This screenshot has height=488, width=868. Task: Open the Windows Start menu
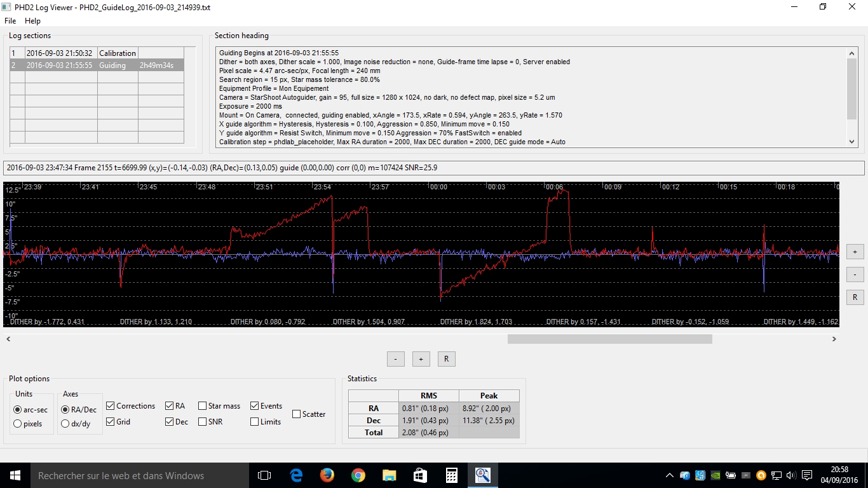(15, 475)
